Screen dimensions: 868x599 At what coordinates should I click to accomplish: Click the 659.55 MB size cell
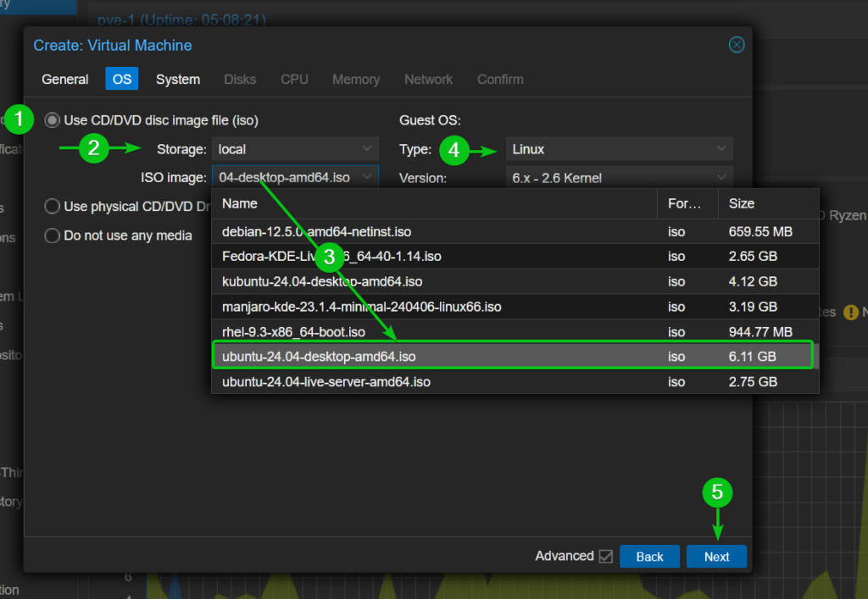click(x=760, y=232)
